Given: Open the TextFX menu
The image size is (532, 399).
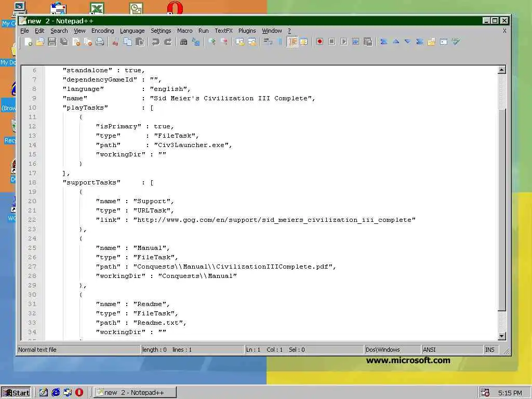Looking at the screenshot, I should pos(223,31).
